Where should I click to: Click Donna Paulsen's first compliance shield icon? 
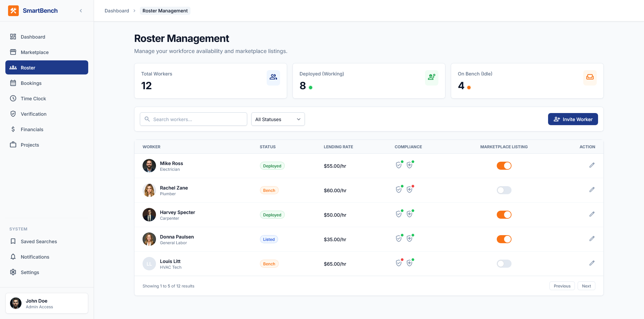click(399, 239)
